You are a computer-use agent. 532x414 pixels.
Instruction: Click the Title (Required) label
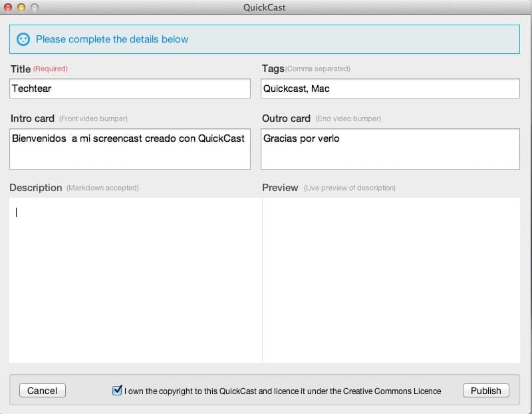(39, 69)
